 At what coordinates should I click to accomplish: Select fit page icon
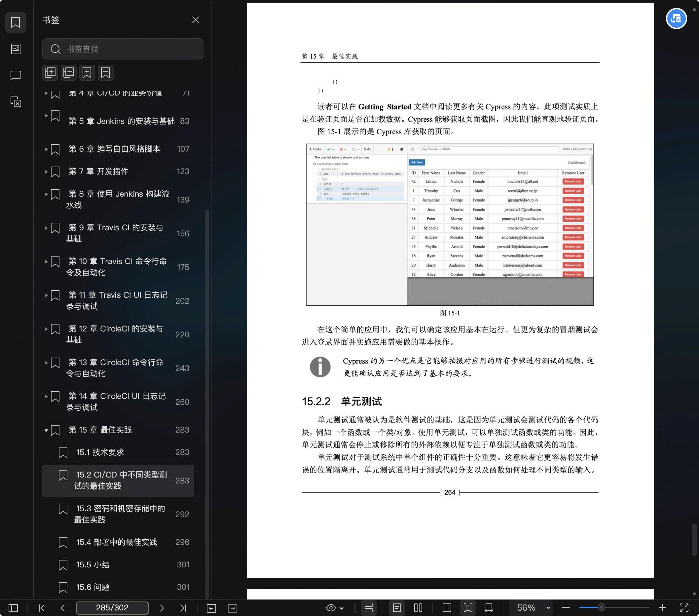(468, 608)
